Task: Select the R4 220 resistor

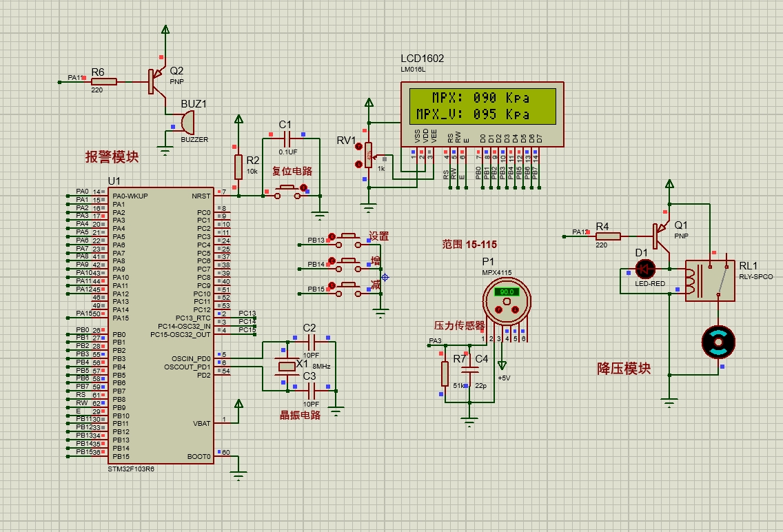Action: (x=608, y=236)
